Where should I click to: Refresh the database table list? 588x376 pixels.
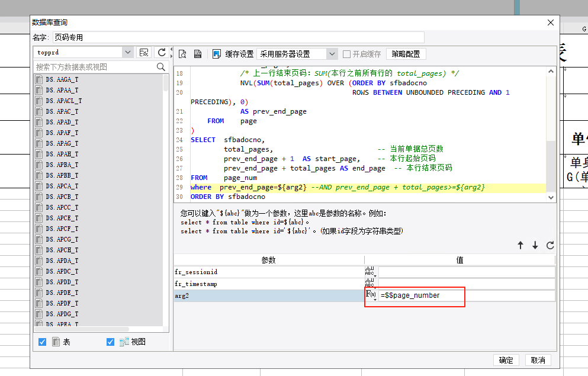coord(162,53)
